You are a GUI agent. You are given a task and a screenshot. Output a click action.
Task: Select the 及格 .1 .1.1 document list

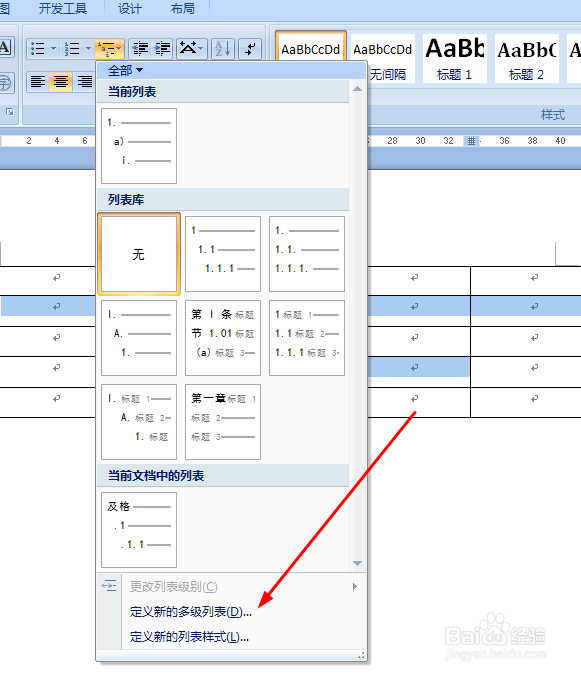coord(139,530)
